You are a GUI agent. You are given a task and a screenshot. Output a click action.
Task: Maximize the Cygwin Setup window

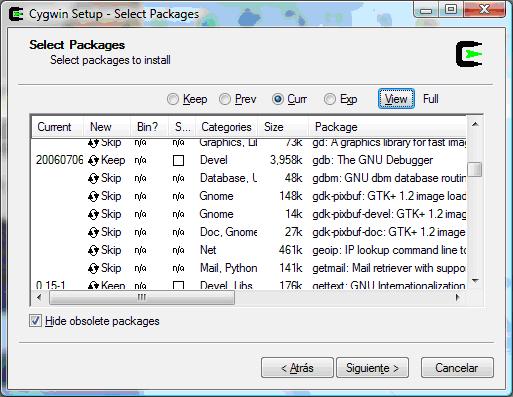point(451,9)
